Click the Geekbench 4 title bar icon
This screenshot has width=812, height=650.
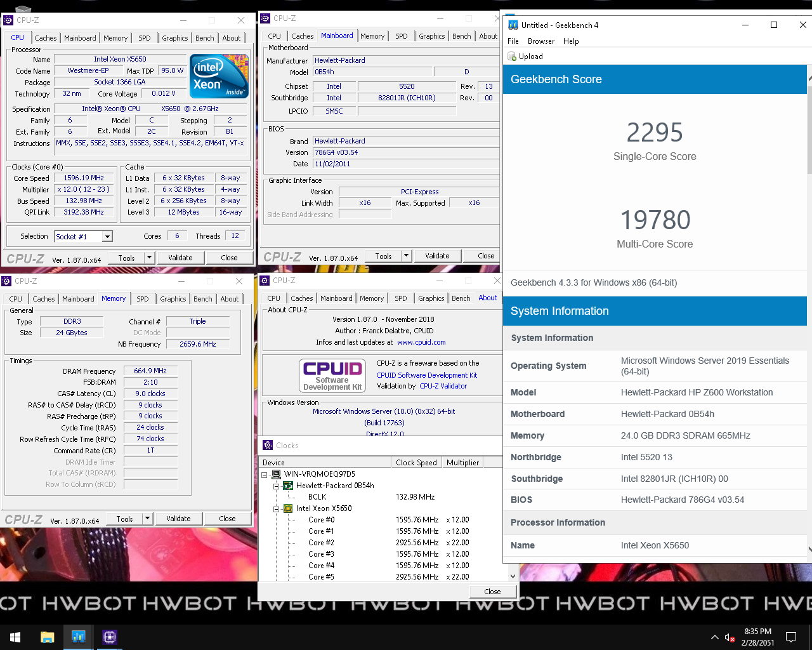[x=513, y=25]
